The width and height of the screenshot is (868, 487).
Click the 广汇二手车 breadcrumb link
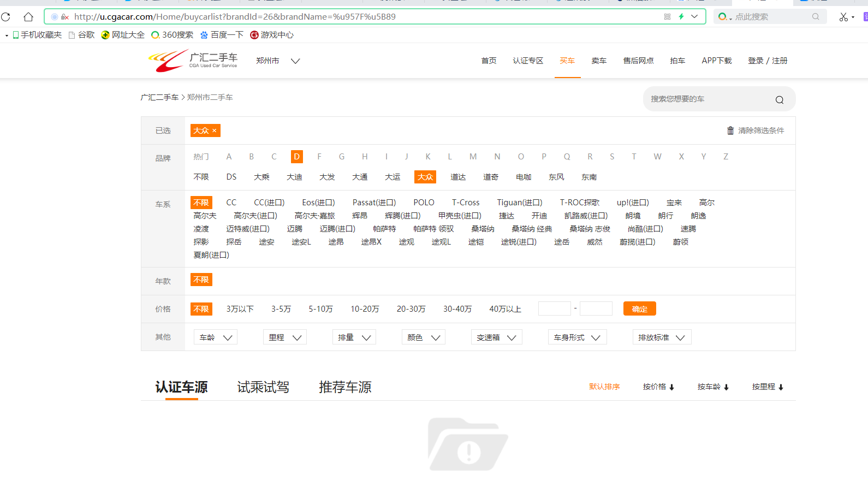point(159,97)
